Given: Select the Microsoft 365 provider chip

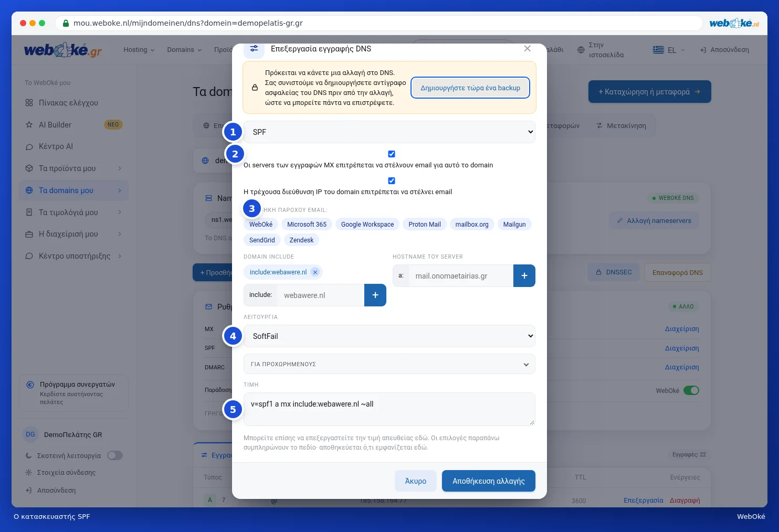Looking at the screenshot, I should (307, 225).
